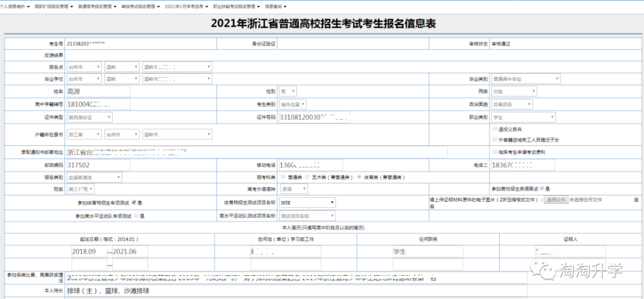Open the 报名点 county dropdown showing 温岭
This screenshot has height=299, width=644.
[x=122, y=67]
